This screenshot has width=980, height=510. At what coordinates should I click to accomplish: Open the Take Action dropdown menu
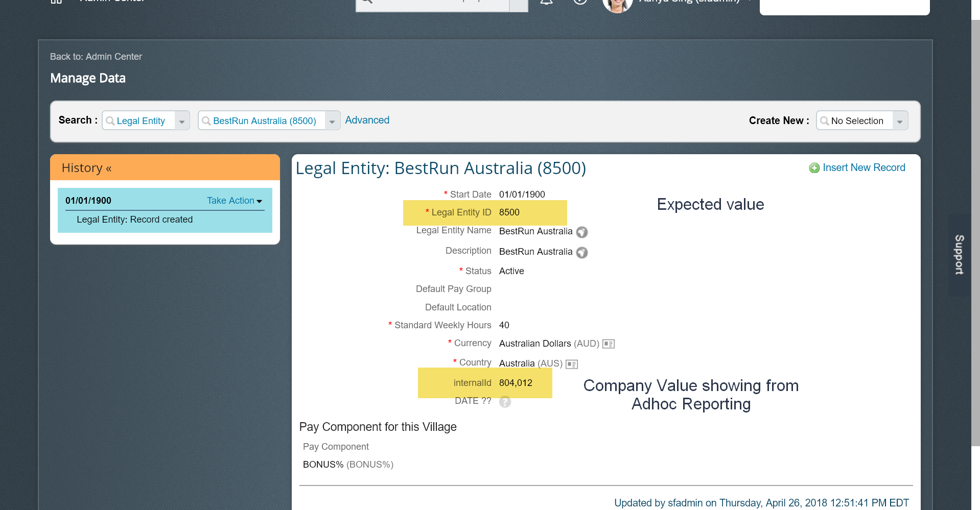(235, 201)
